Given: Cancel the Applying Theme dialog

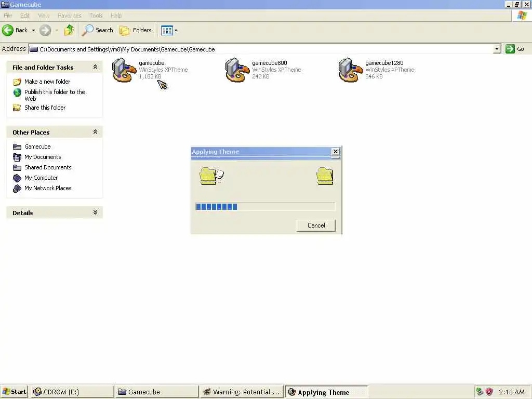Looking at the screenshot, I should (316, 225).
